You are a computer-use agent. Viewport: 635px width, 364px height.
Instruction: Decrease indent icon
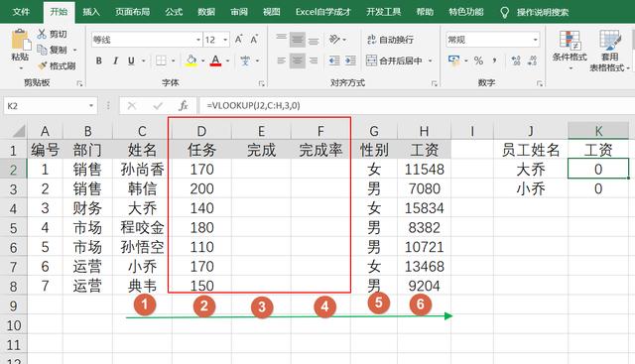(334, 61)
